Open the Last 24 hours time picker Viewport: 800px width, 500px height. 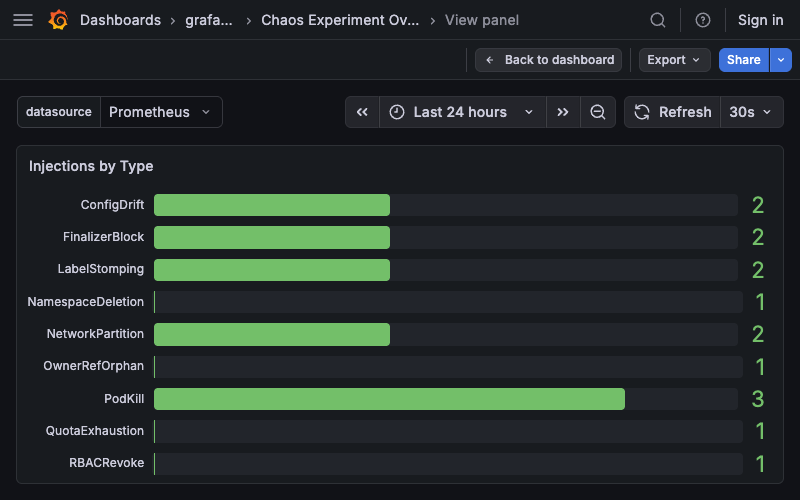(461, 112)
